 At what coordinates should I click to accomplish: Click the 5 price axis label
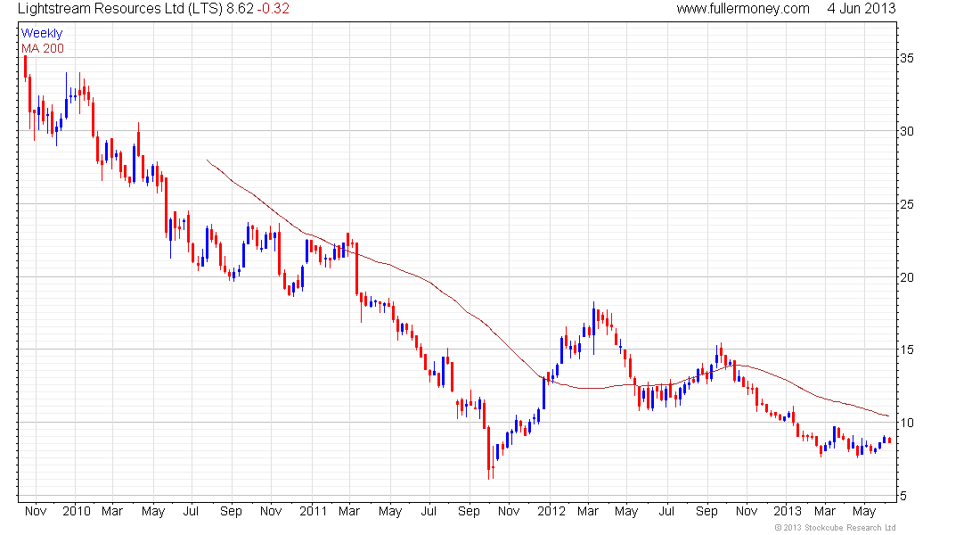coord(902,496)
